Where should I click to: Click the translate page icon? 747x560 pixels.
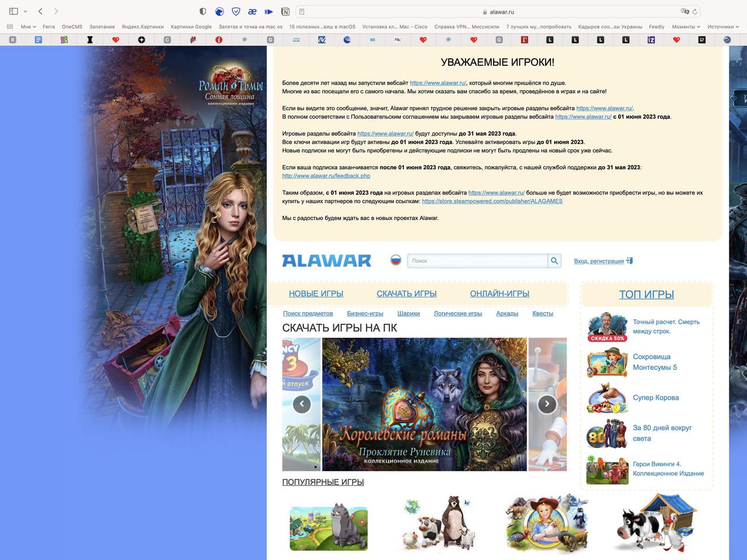click(685, 11)
